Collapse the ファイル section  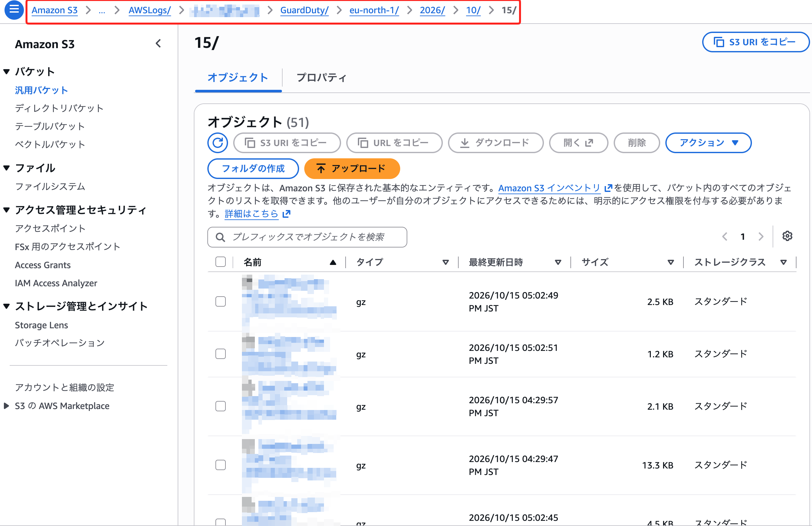(x=6, y=168)
